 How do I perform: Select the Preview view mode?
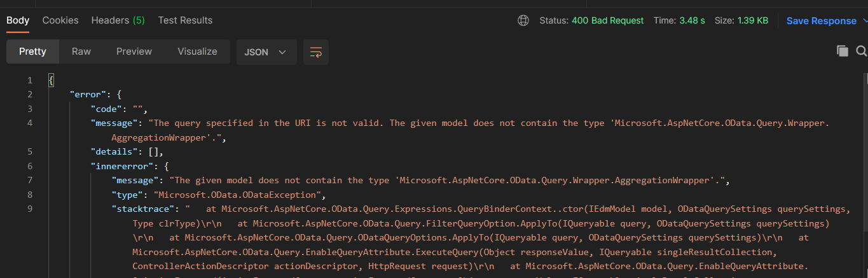[134, 52]
